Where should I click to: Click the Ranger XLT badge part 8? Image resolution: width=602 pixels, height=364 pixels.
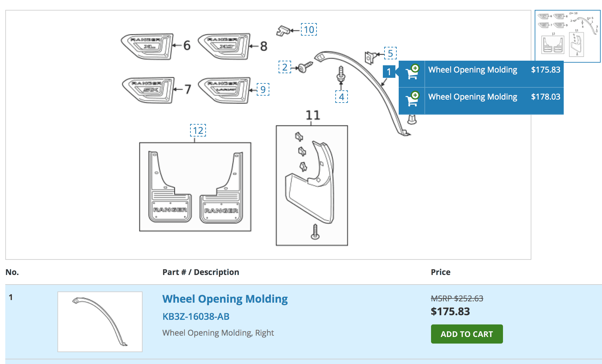tap(224, 46)
